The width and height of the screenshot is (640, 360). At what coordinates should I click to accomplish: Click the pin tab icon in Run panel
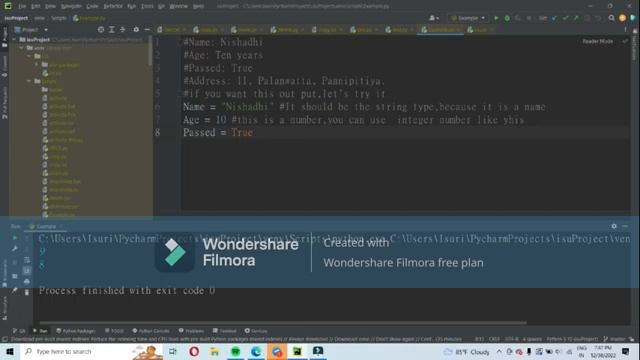(15, 290)
